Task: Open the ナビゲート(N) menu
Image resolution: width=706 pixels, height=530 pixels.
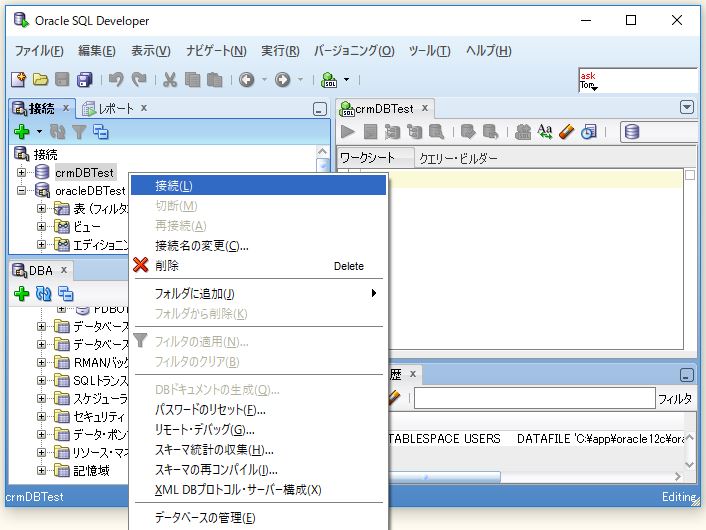Action: 216,51
